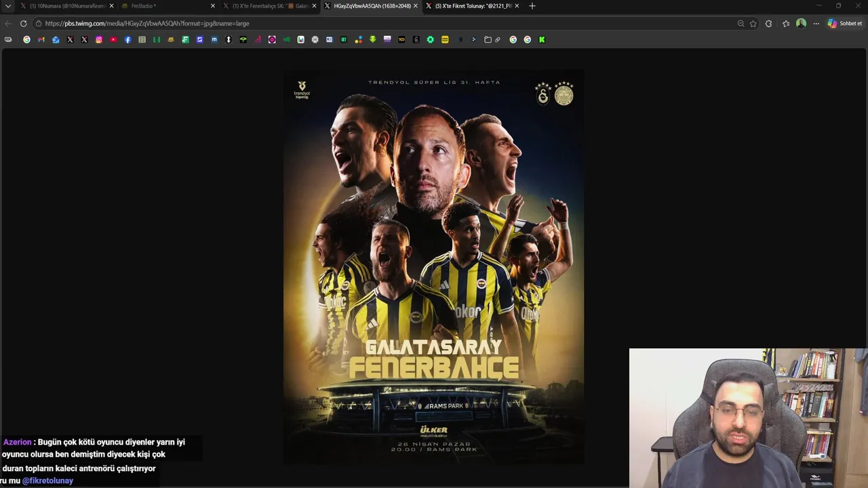Close the FmStadio tab
The image size is (868, 488).
pos(213,6)
